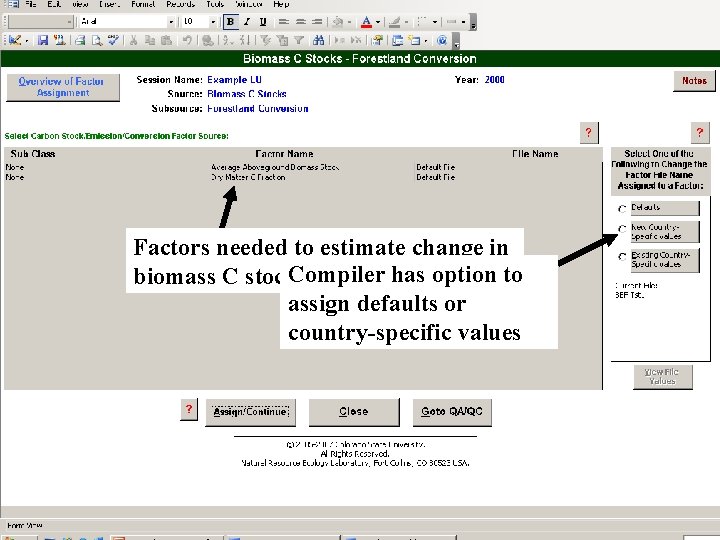This screenshot has width=720, height=540.
Task: Select the Dry Matter C Fraction row
Action: click(x=303, y=177)
